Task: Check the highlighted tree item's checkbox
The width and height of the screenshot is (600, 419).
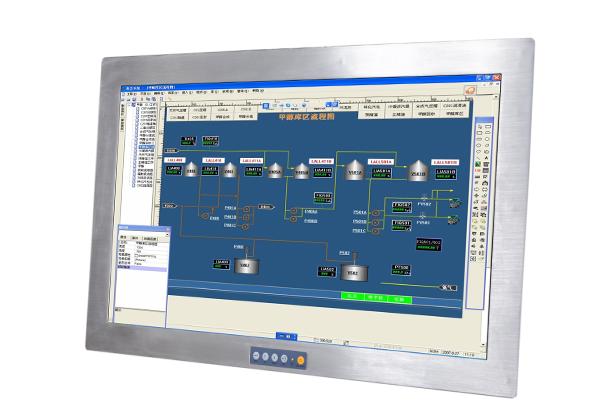Action: click(136, 144)
